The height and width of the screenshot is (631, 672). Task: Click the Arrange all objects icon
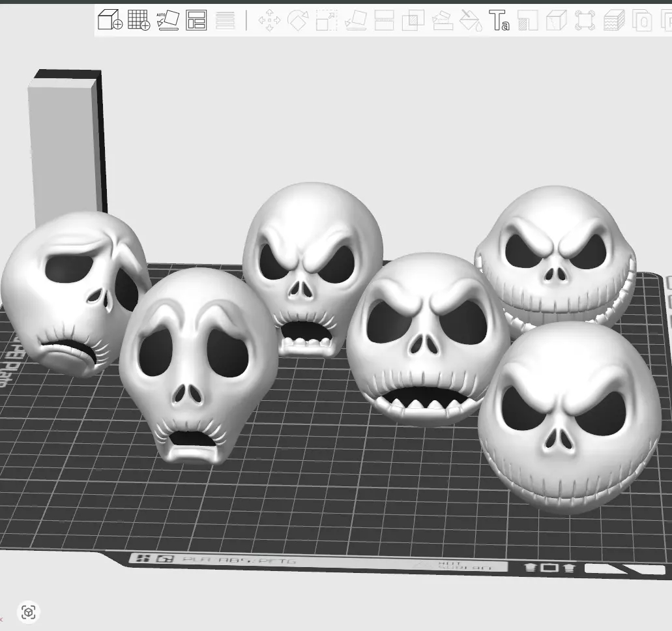(196, 20)
